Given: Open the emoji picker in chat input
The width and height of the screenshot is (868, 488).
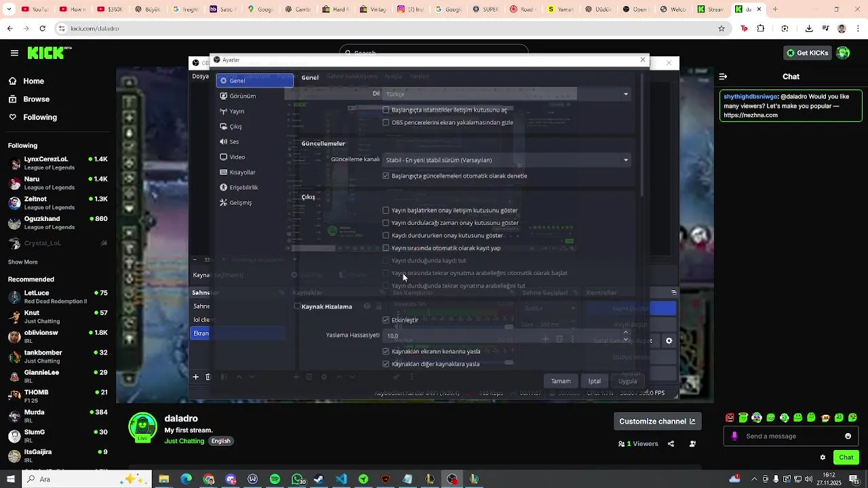Looking at the screenshot, I should click(848, 436).
